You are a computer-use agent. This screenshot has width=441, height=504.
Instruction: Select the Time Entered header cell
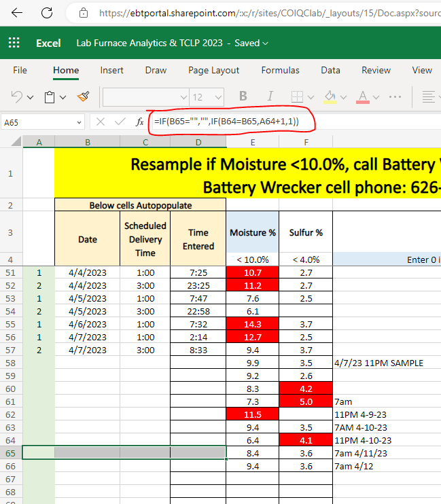[198, 239]
